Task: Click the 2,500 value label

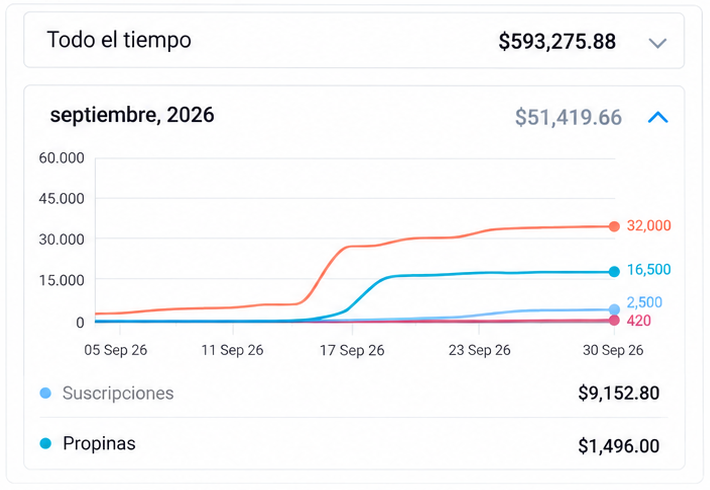Action: (x=644, y=302)
